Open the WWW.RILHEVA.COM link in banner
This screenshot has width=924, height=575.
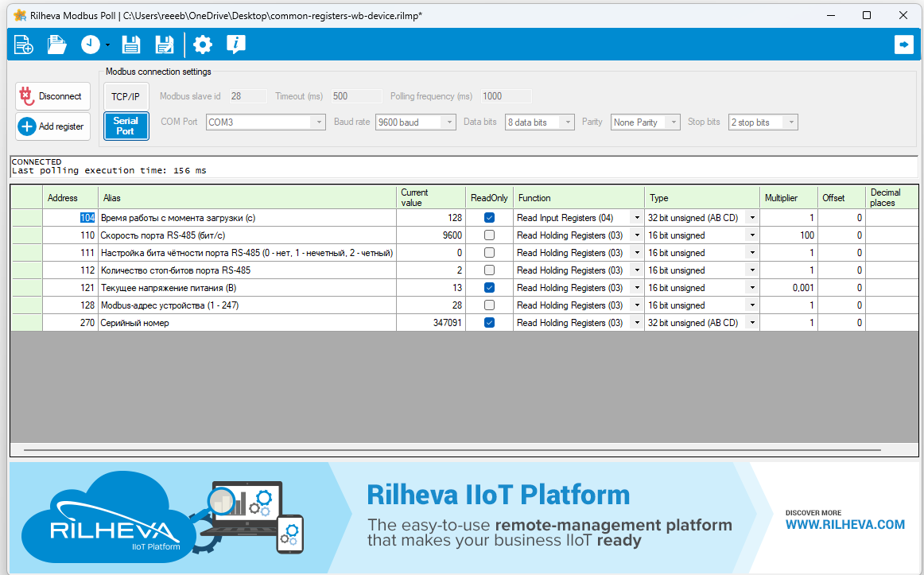point(844,525)
